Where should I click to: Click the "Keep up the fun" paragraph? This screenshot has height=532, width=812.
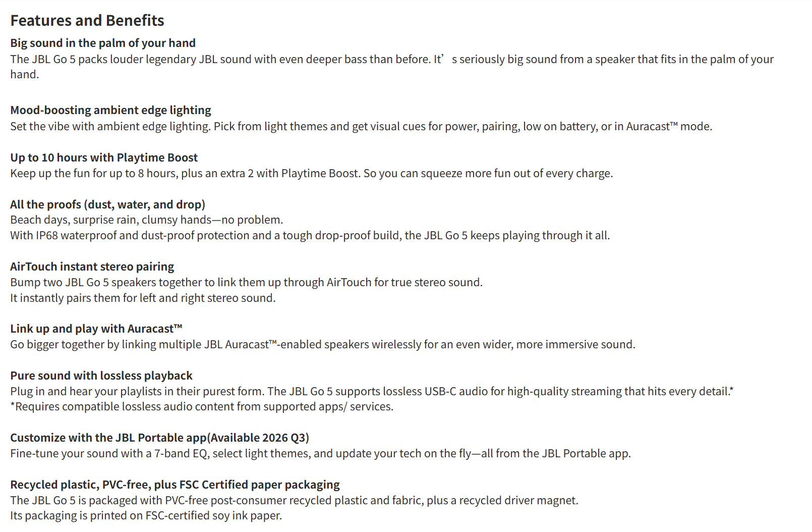[311, 173]
